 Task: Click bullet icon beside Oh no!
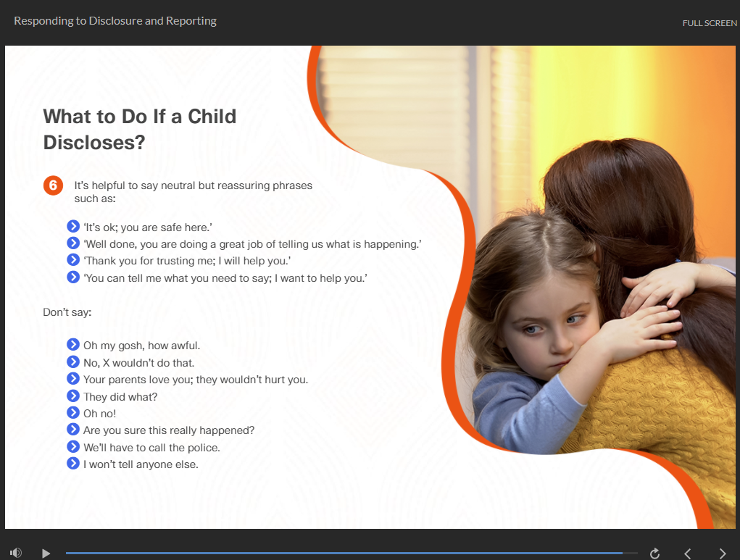click(x=73, y=413)
